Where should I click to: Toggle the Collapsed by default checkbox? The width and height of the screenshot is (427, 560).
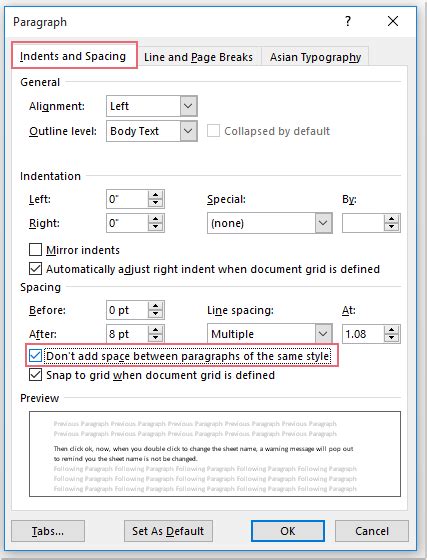pos(213,131)
